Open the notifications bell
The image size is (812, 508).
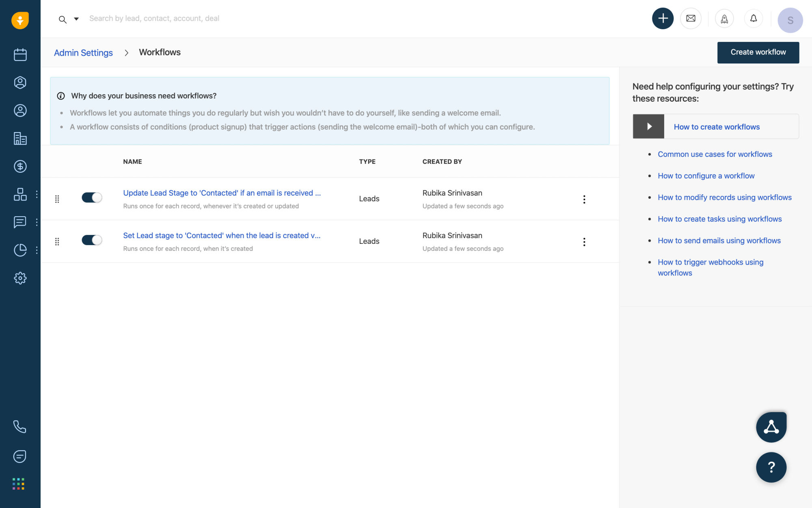point(754,19)
